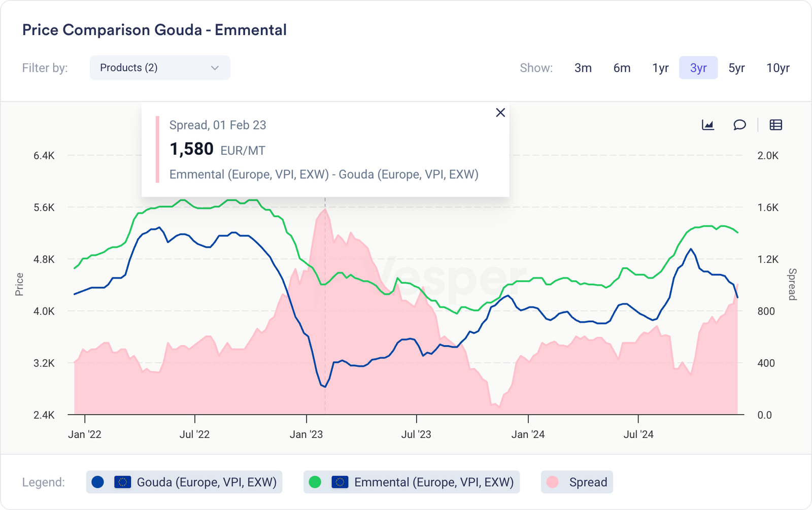Click the area chart view icon

coord(708,125)
